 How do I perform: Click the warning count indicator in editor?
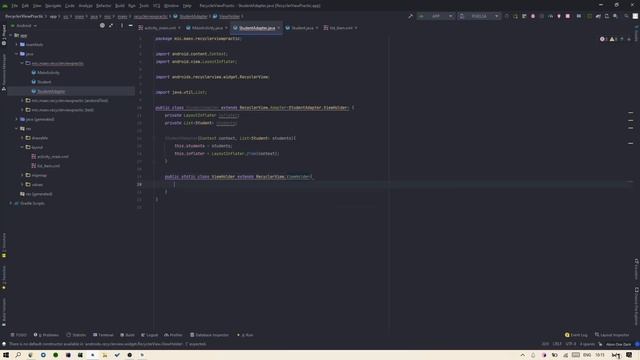(x=613, y=39)
